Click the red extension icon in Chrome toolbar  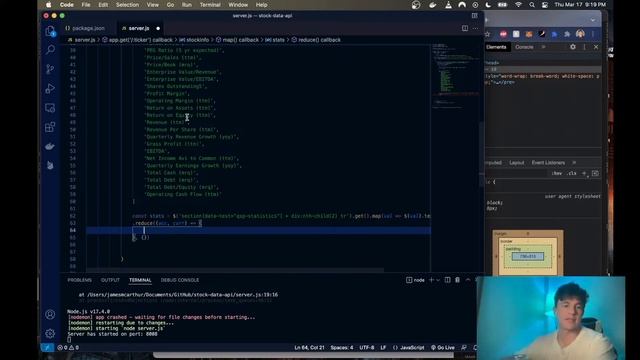503,34
